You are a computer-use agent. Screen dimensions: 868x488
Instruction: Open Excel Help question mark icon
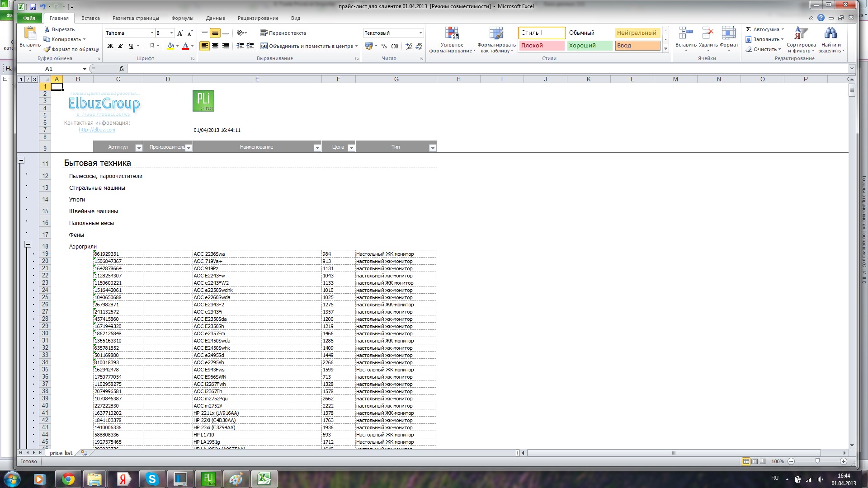click(821, 18)
